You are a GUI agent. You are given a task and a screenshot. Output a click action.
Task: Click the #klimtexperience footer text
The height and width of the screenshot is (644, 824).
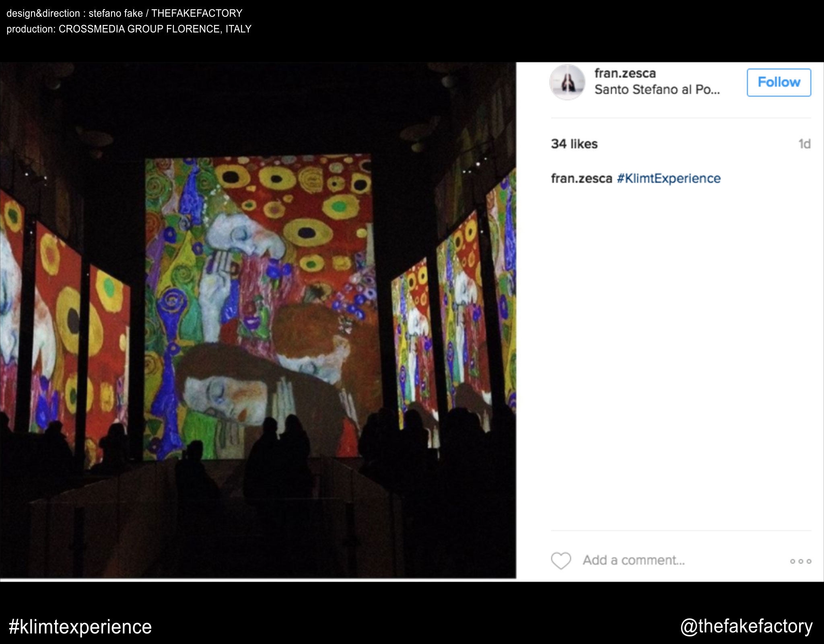pos(80,627)
